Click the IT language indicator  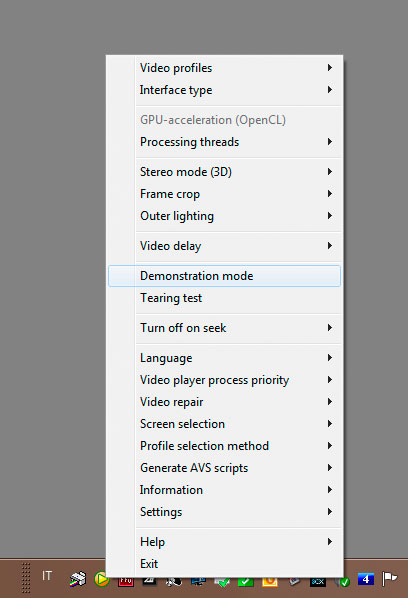point(47,575)
